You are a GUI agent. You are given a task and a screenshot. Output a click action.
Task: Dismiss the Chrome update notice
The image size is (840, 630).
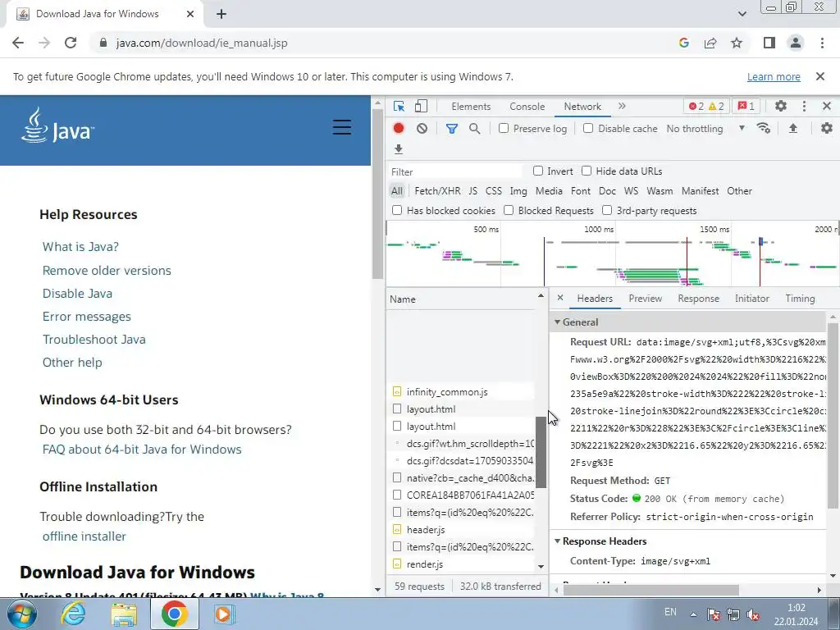point(820,76)
